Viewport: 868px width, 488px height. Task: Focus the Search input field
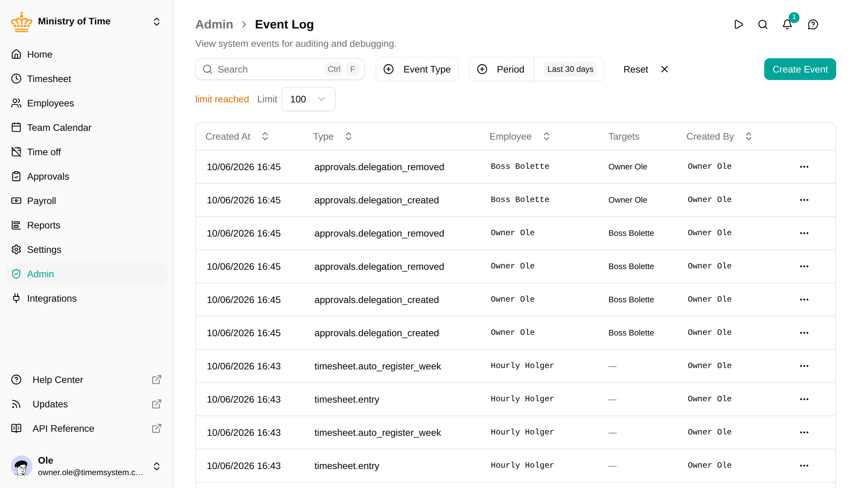[280, 69]
